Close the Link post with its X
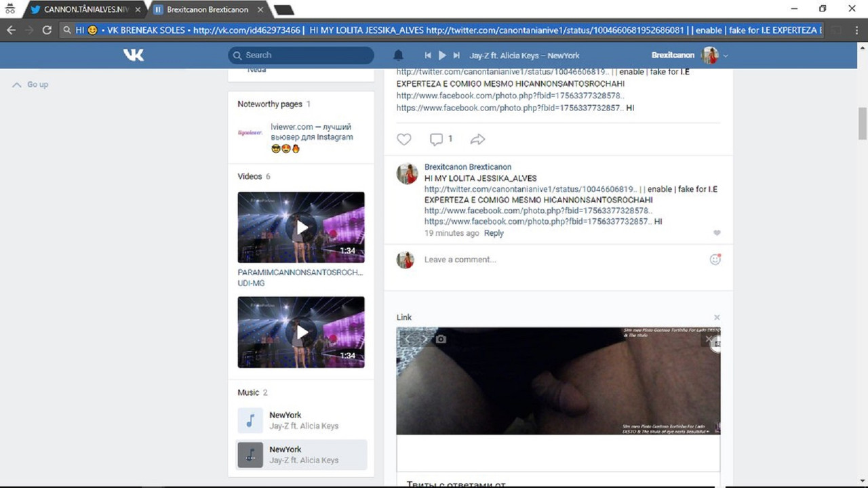The image size is (868, 488). coord(717,317)
